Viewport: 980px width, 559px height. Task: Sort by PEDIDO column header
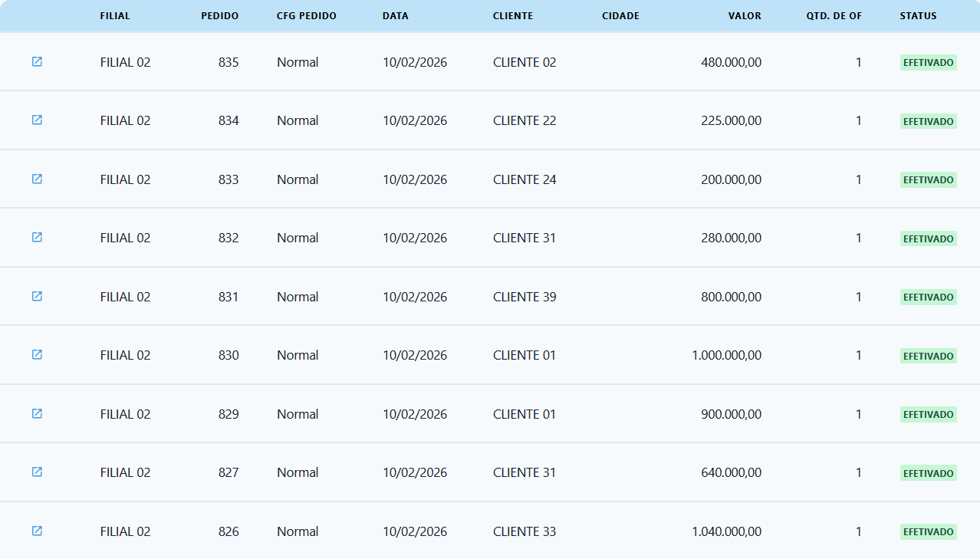pos(219,16)
